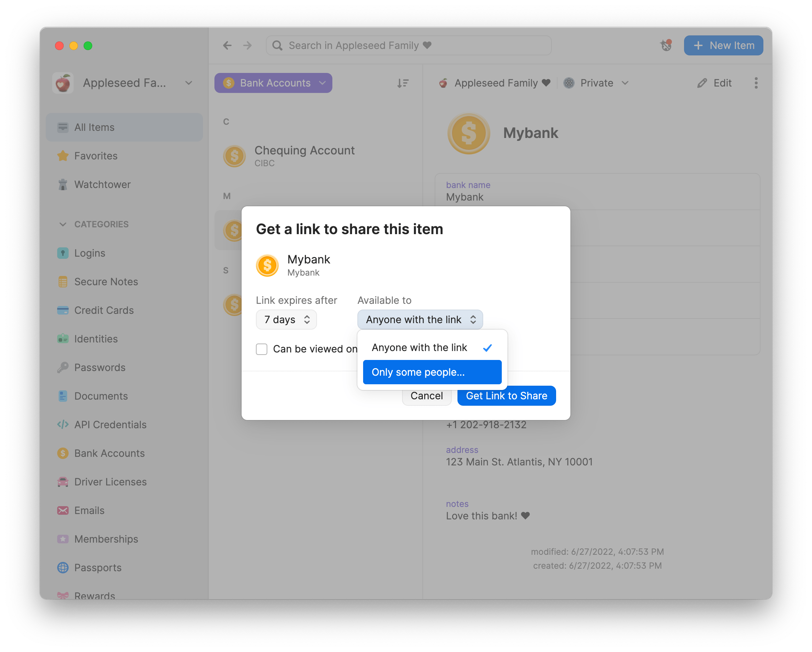The image size is (812, 652).
Task: Click Cancel in the share dialog
Action: pyautogui.click(x=426, y=396)
